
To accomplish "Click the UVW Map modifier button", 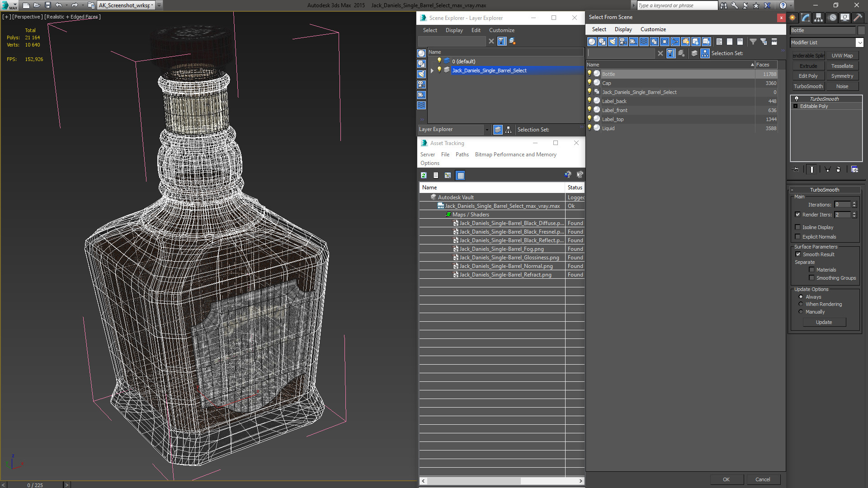I will pyautogui.click(x=842, y=56).
